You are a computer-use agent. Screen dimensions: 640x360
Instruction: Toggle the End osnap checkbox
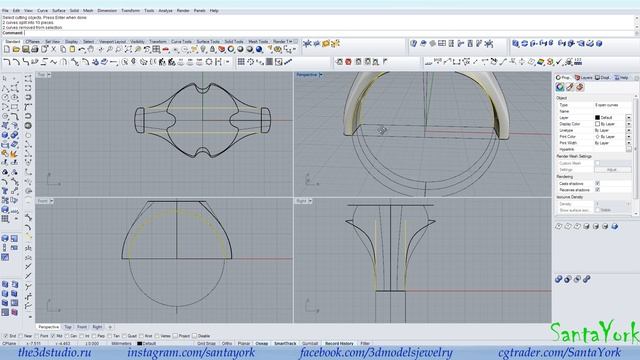pos(5,336)
